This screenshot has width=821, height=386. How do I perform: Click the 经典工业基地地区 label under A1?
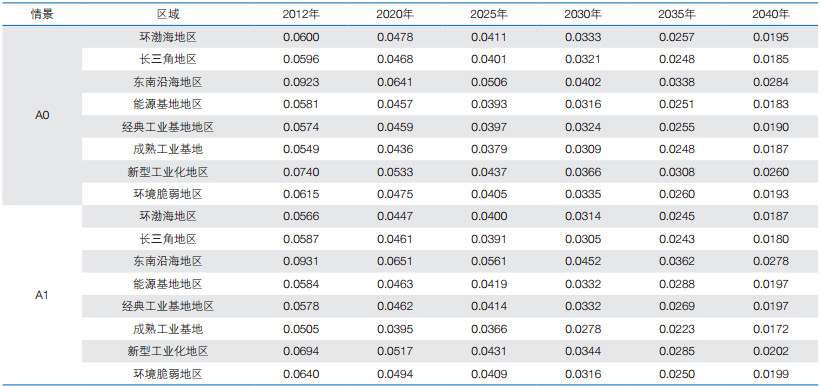point(168,306)
